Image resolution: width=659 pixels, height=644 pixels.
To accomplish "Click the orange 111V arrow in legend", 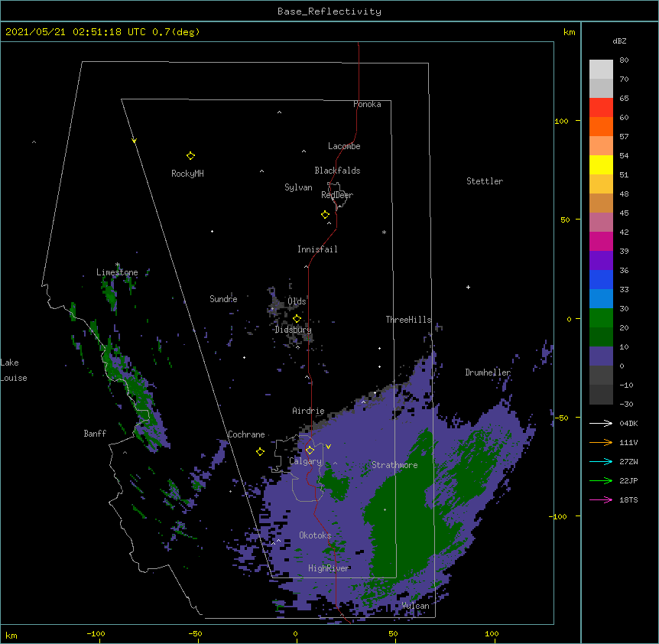I will (601, 442).
